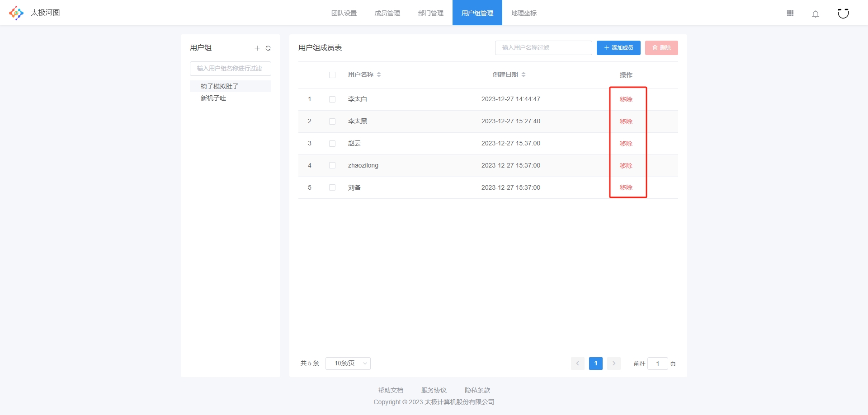Go to next page arrow

[614, 364]
